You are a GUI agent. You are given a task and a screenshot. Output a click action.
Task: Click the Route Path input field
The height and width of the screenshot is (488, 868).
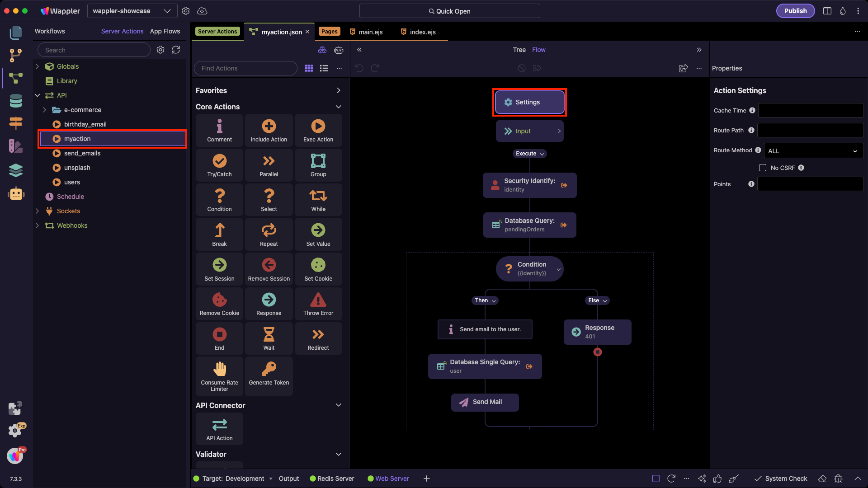point(810,130)
